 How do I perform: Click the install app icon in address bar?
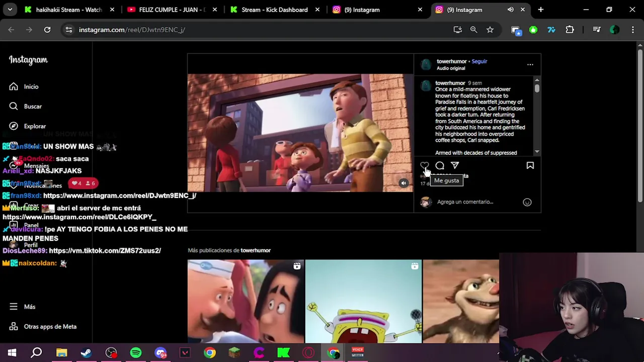pos(457,30)
